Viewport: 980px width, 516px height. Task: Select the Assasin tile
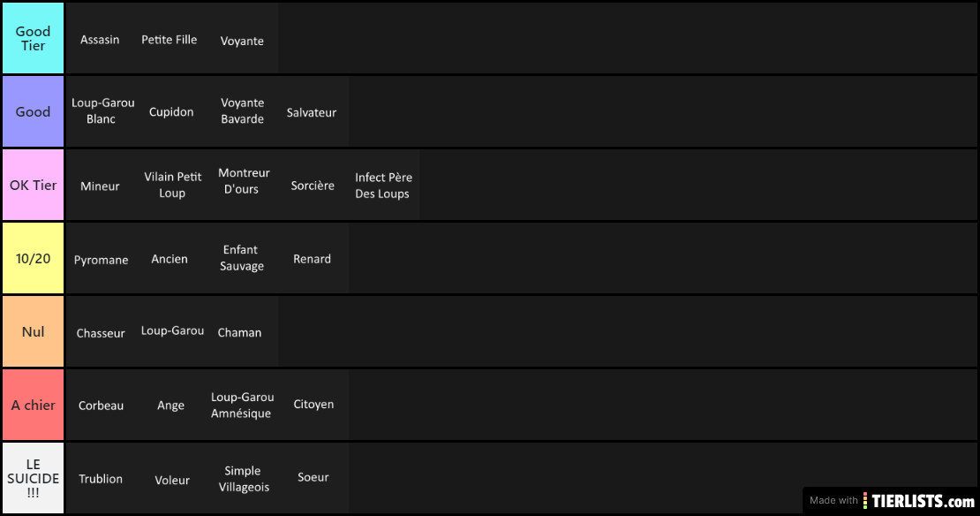102,38
